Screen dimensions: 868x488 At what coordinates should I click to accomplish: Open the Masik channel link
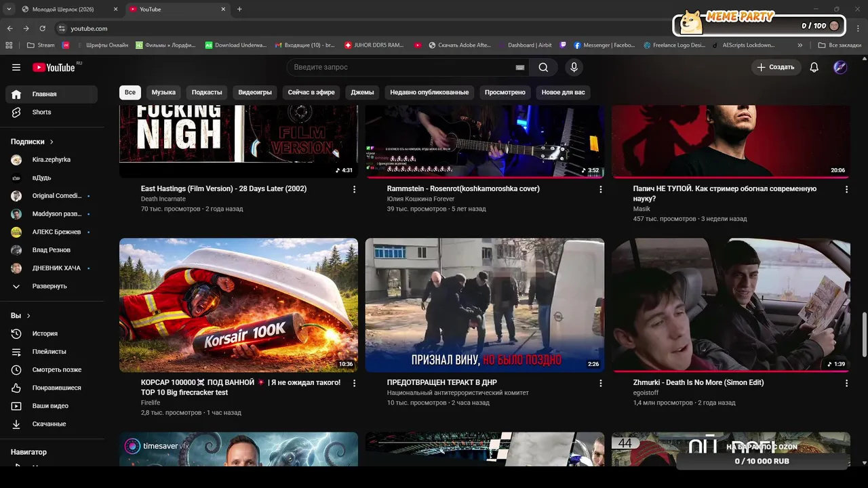[x=642, y=209]
